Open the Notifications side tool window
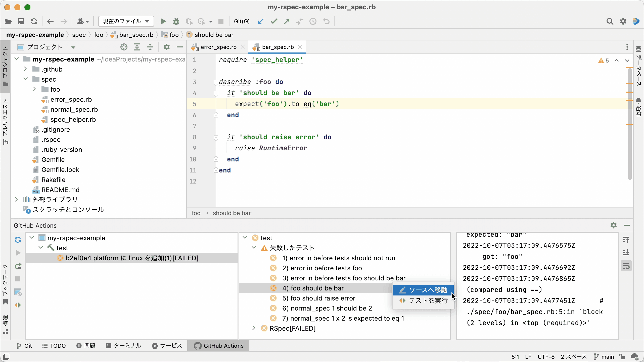Screen dimensions: 644x362 639,107
